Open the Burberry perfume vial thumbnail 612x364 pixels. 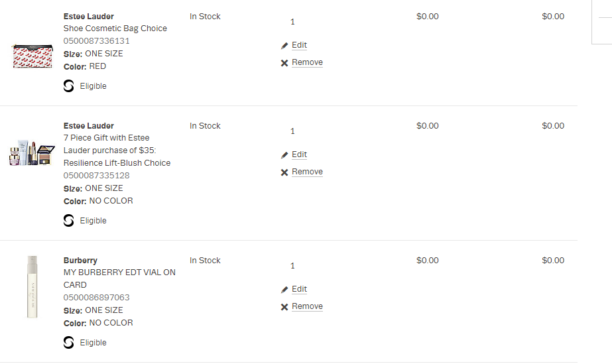pyautogui.click(x=32, y=286)
